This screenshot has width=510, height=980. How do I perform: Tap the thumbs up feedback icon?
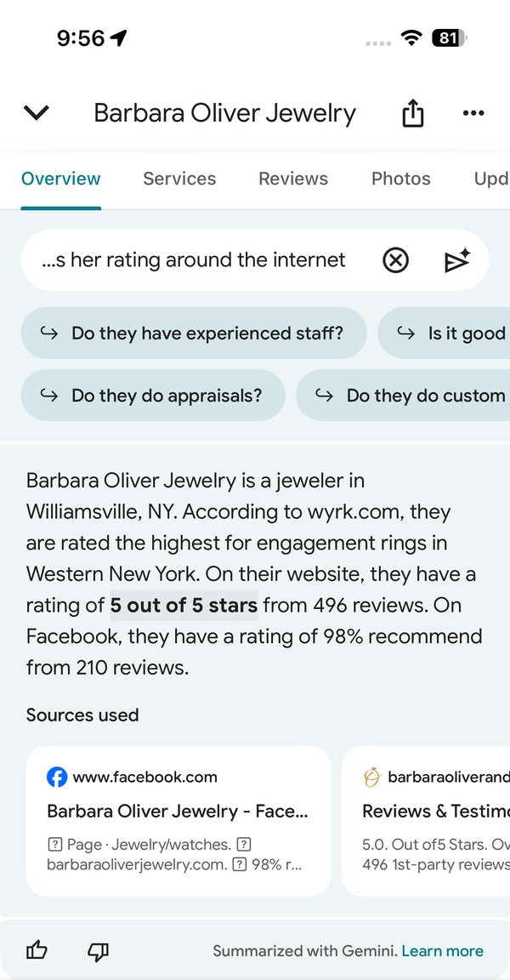[37, 951]
